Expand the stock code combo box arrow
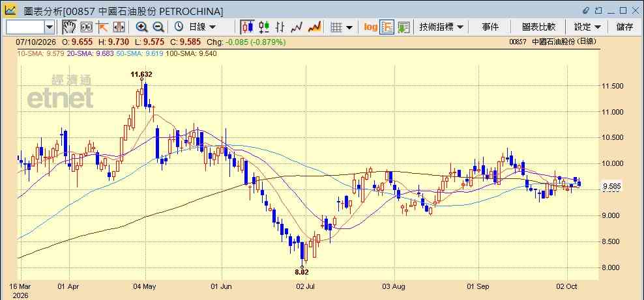The height and width of the screenshot is (300, 644). tap(50, 27)
